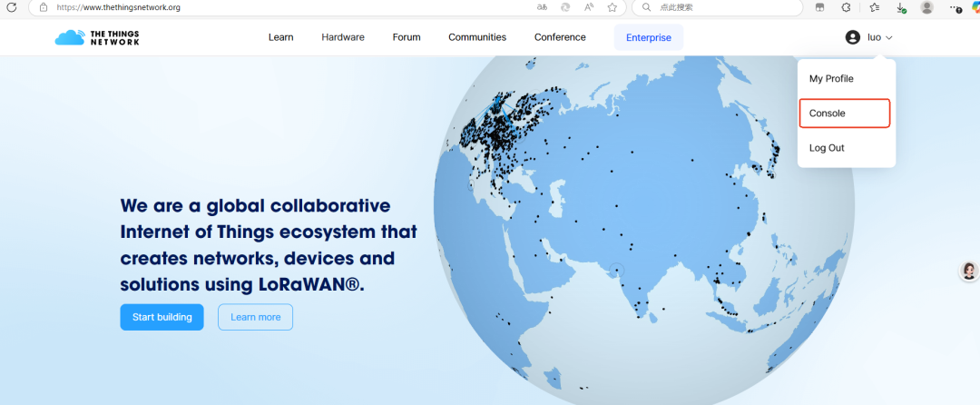Open browser settings and more menu

[x=955, y=8]
